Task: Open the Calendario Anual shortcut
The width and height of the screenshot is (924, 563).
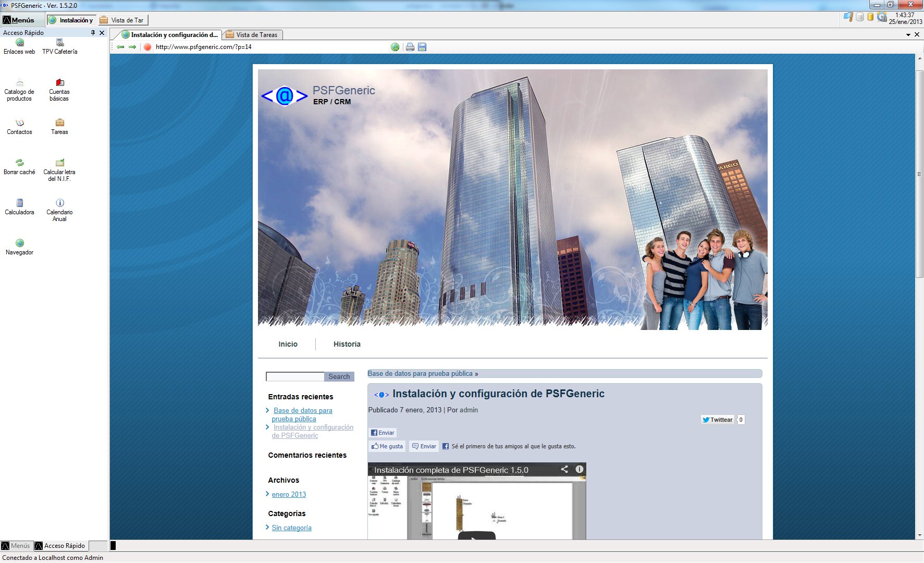Action: 59,211
